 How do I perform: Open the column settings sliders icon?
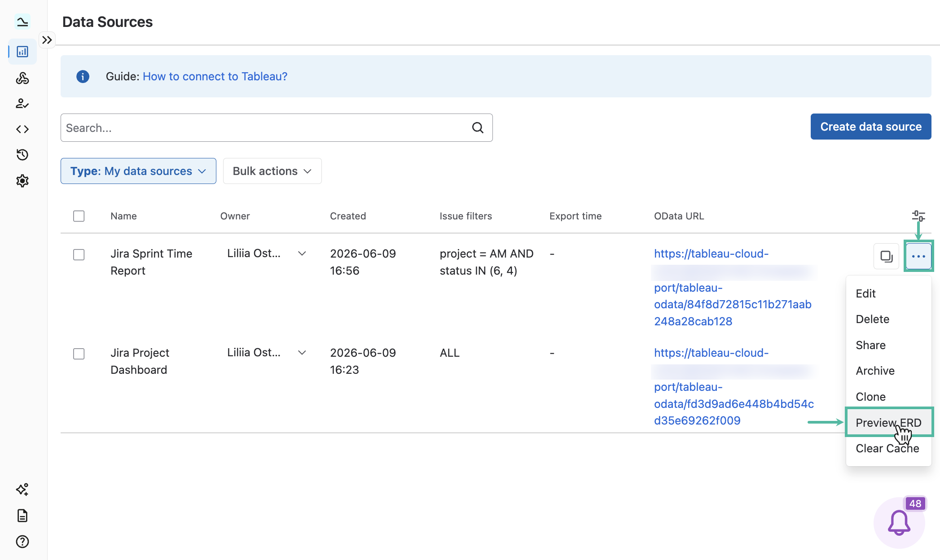[918, 216]
